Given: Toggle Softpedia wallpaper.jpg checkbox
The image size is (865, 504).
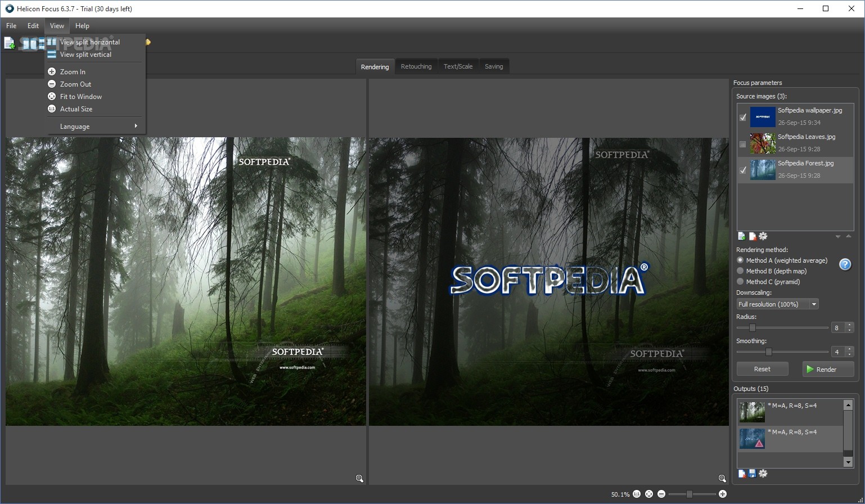Looking at the screenshot, I should (742, 118).
